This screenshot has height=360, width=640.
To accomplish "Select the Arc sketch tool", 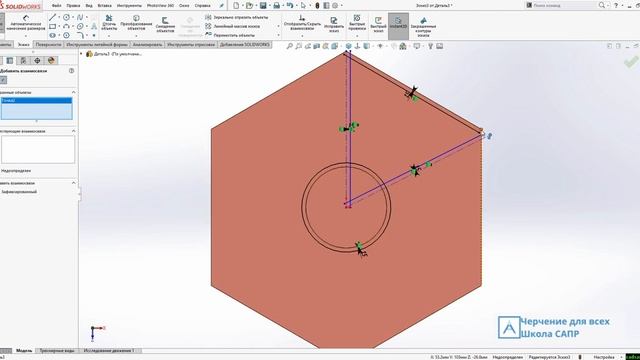I will click(x=66, y=27).
